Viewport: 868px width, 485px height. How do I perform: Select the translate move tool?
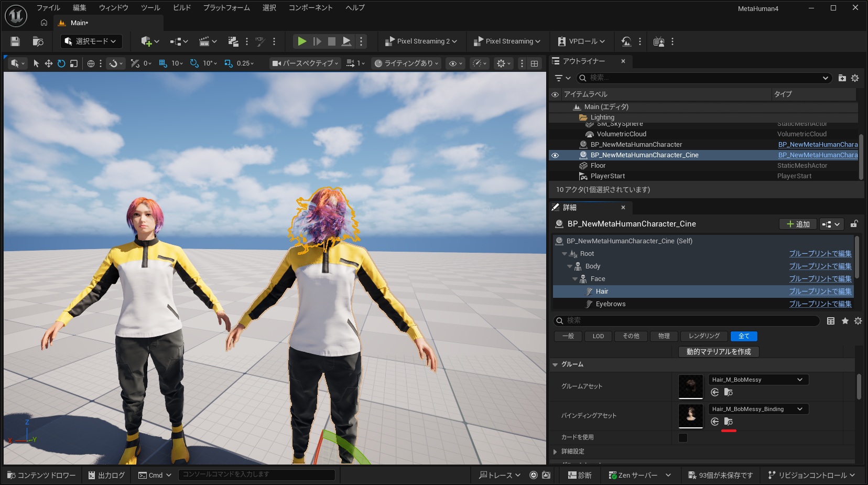click(48, 63)
